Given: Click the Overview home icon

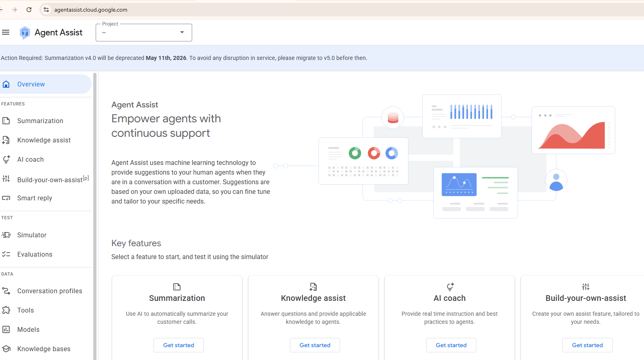Looking at the screenshot, I should (x=6, y=84).
